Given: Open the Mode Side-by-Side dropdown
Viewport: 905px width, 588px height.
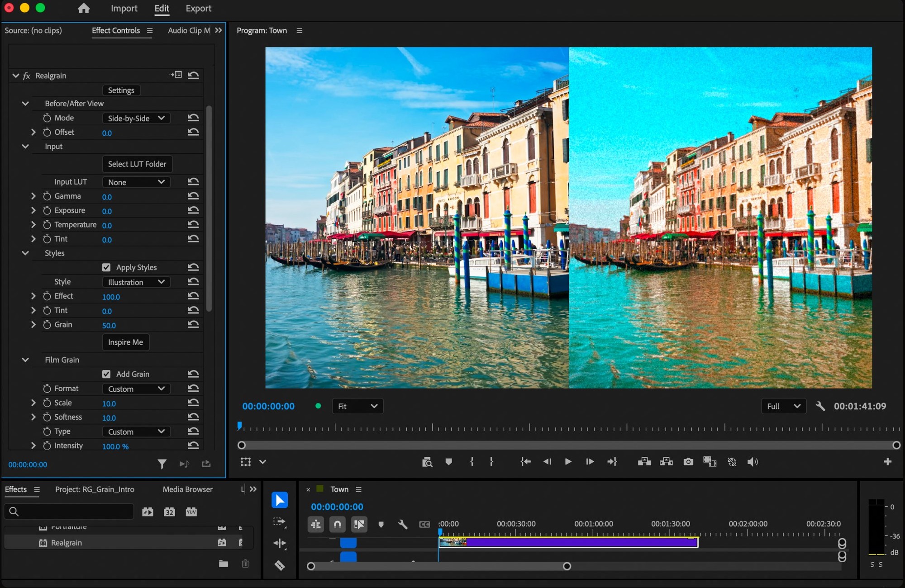Looking at the screenshot, I should [x=136, y=118].
